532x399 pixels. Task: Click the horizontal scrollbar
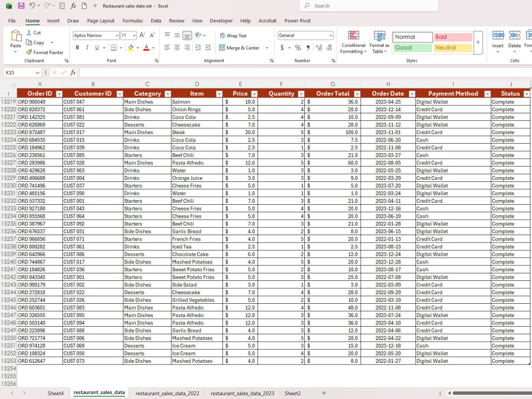click(x=492, y=393)
